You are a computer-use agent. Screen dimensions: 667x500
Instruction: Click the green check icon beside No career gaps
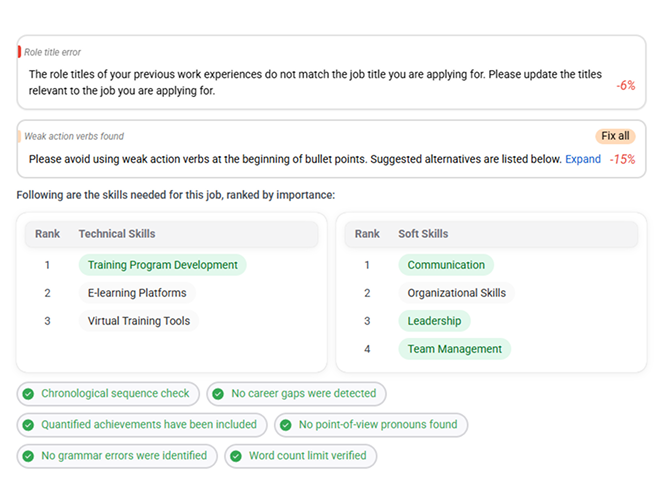[218, 394]
